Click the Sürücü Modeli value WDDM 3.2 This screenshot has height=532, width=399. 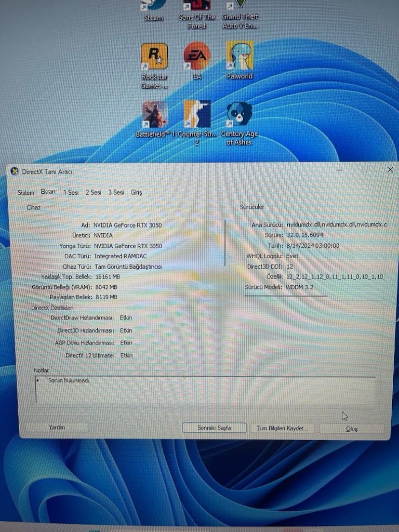click(x=300, y=287)
